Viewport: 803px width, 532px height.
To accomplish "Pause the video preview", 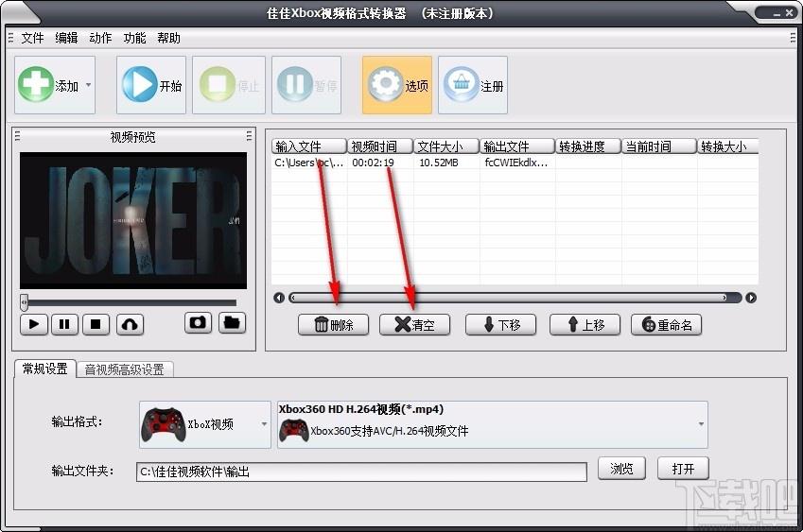I will pos(64,324).
